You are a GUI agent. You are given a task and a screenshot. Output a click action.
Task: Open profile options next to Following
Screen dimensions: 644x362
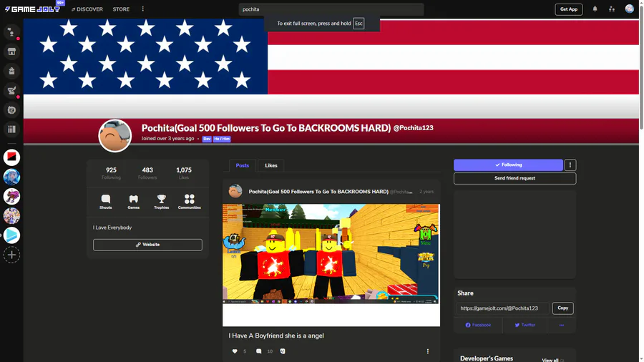(570, 165)
